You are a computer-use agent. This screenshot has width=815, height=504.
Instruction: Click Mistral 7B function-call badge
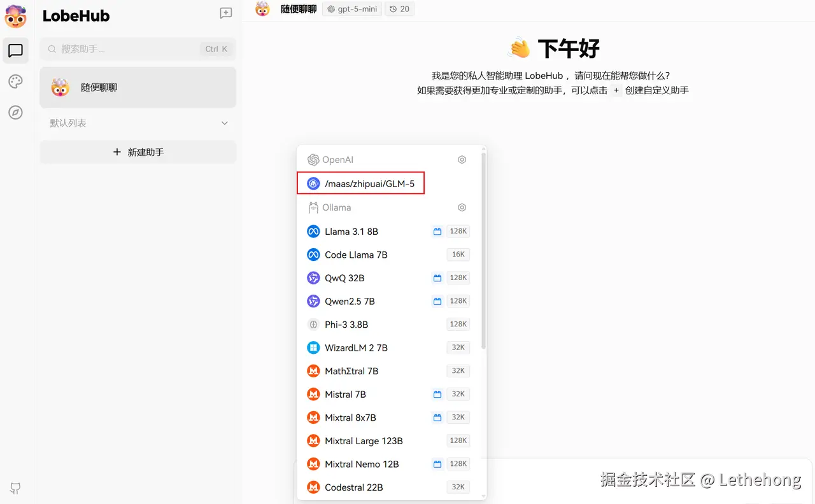pyautogui.click(x=437, y=395)
